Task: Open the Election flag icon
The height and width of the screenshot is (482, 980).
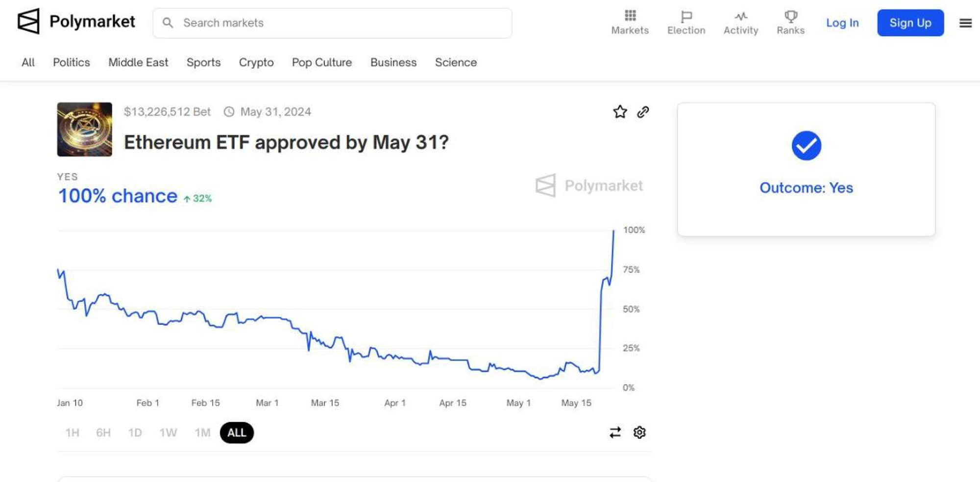Action: [686, 16]
